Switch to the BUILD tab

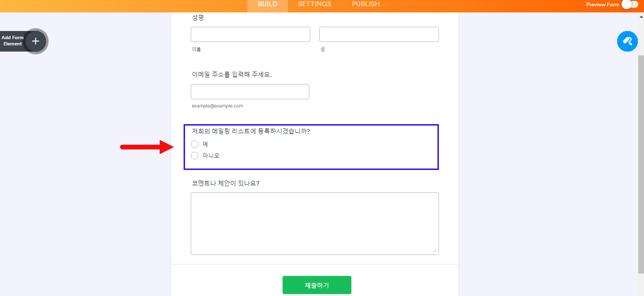pyautogui.click(x=267, y=4)
